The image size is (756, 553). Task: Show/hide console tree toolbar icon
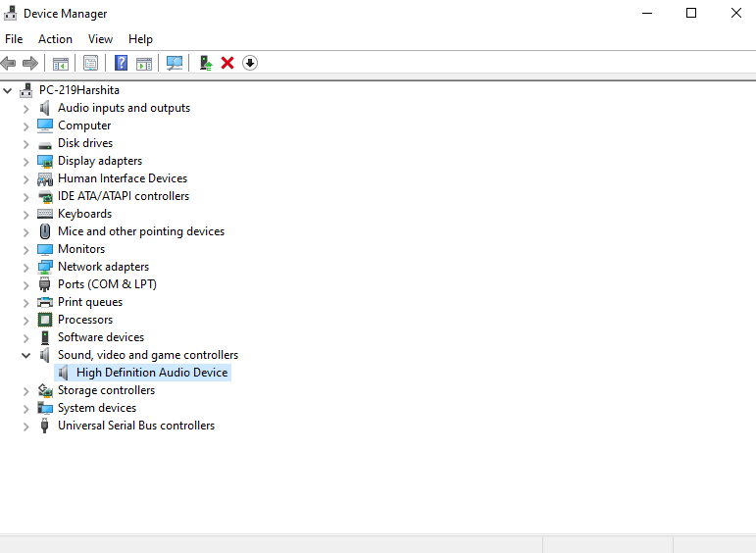(x=61, y=63)
